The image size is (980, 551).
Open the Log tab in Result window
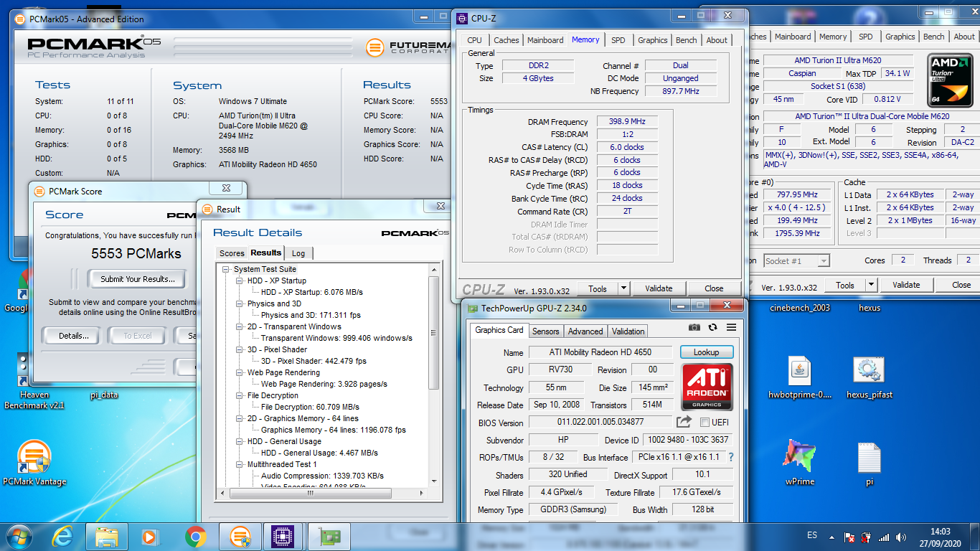pyautogui.click(x=298, y=253)
